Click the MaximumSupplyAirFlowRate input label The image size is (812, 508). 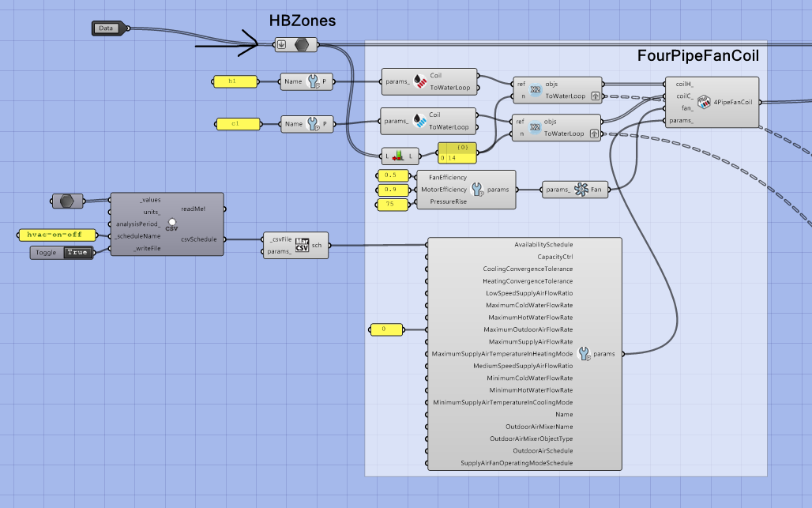(x=531, y=342)
